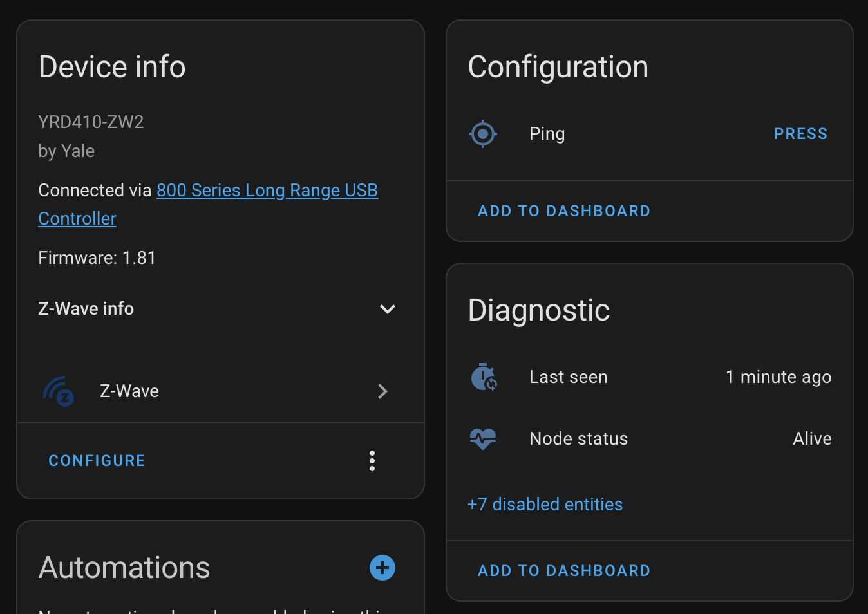Open the Device info three-dot menu
Screen dimensions: 868x614
[x=372, y=461]
